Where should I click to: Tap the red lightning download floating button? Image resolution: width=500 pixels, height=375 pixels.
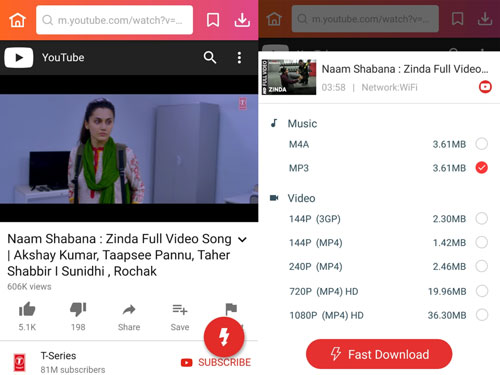click(x=224, y=337)
